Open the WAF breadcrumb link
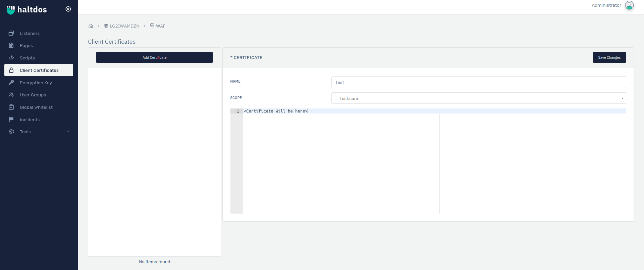644x270 pixels. 161,26
